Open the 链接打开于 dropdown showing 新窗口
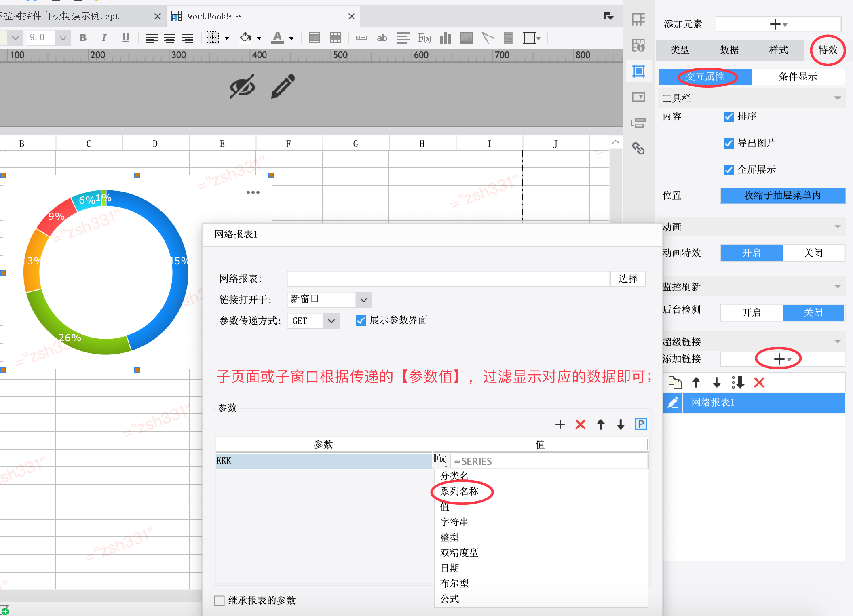This screenshot has width=853, height=616. tap(329, 300)
